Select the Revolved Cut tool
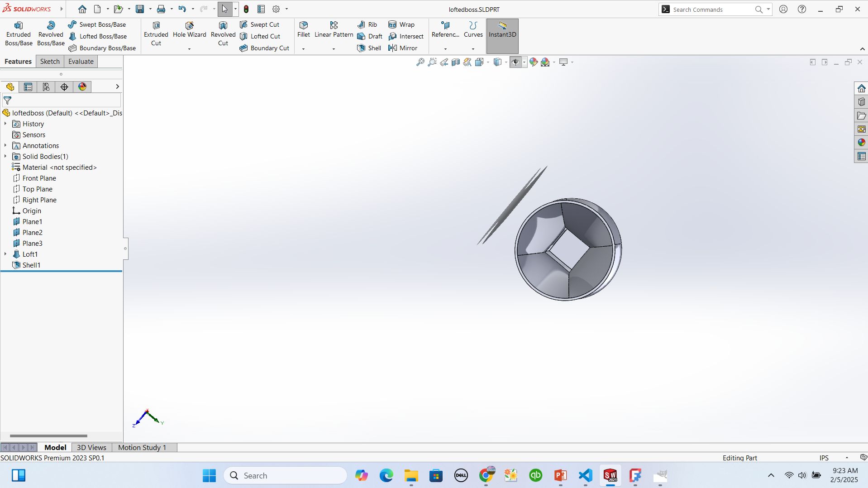 223,34
